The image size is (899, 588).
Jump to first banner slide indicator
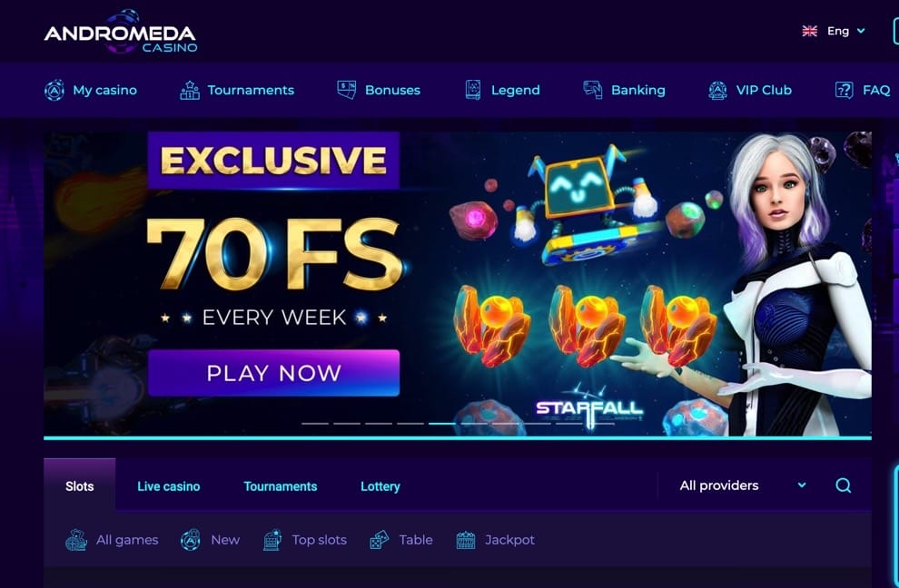pos(315,424)
